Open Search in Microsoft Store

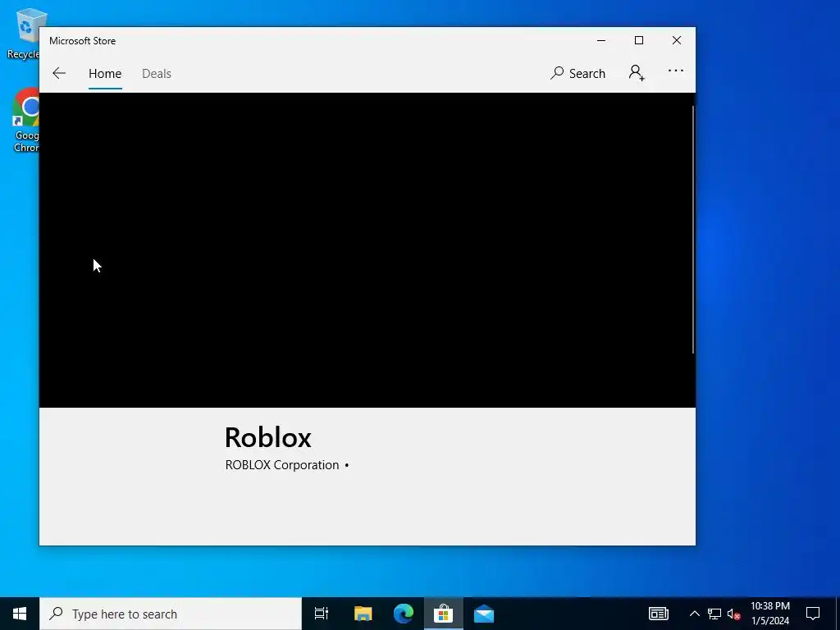click(577, 73)
